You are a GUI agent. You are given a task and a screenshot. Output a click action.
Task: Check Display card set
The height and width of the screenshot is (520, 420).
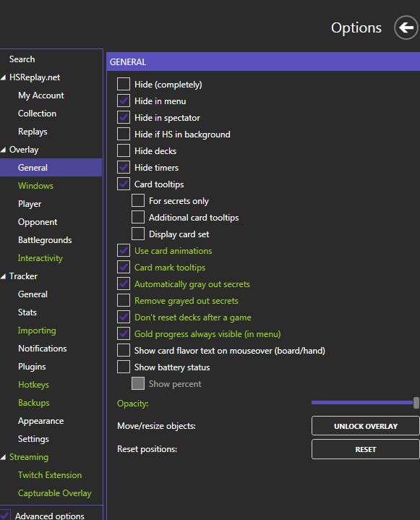pyautogui.click(x=138, y=234)
